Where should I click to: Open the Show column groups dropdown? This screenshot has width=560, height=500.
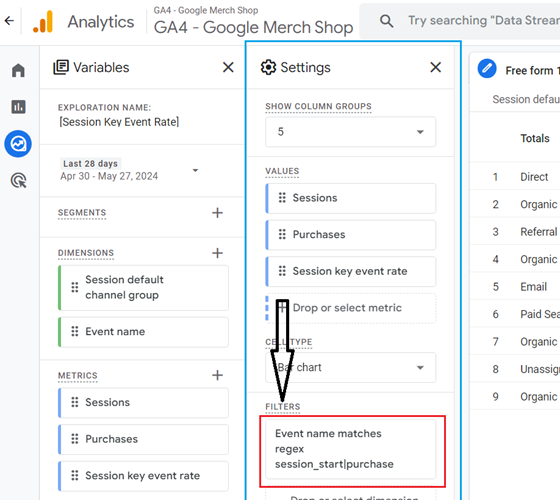[350, 132]
